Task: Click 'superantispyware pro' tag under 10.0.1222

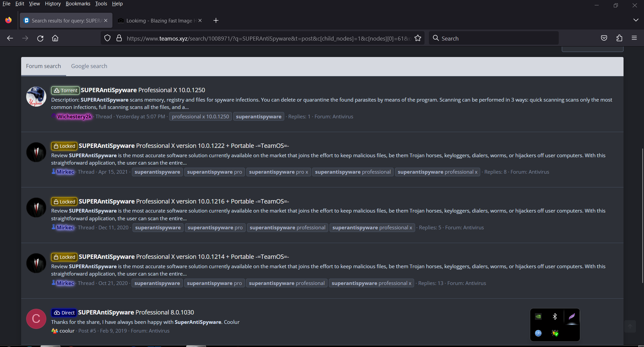Action: 214,172
